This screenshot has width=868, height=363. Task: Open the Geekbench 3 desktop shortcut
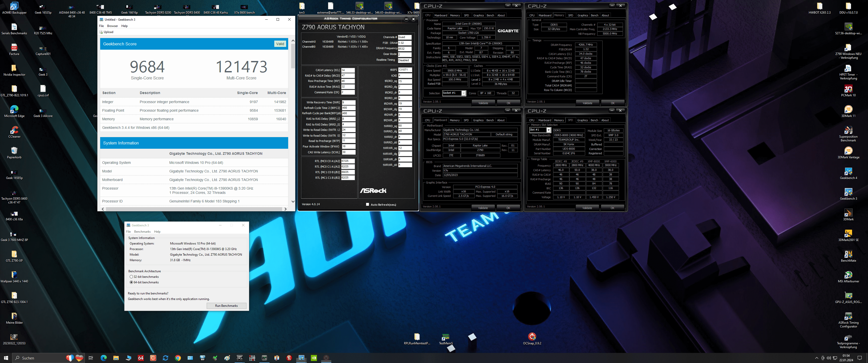pyautogui.click(x=848, y=194)
